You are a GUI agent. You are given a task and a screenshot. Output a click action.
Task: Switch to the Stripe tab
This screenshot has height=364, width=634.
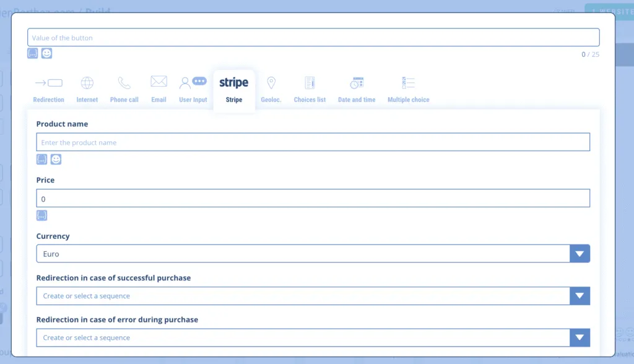[x=234, y=89]
